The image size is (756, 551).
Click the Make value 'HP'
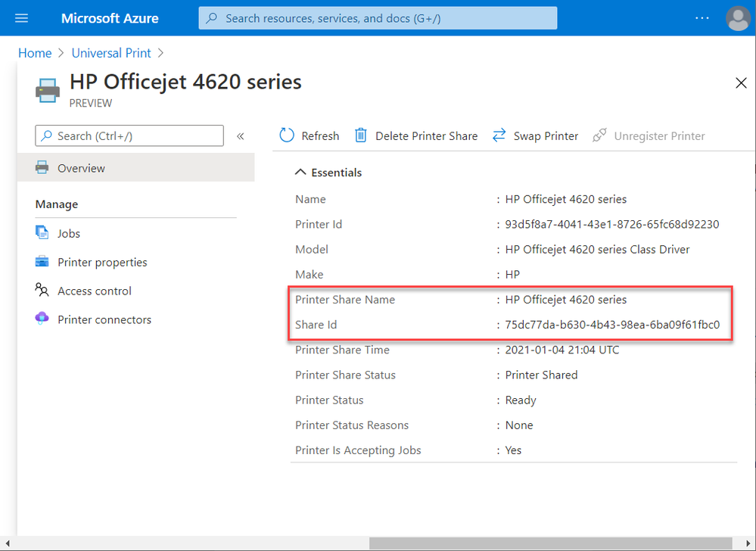pos(512,274)
